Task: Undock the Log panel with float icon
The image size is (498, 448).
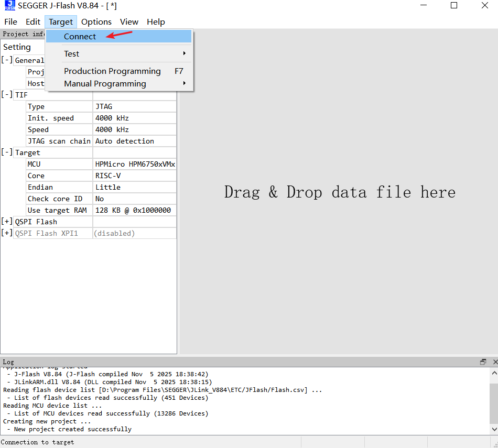Action: [x=483, y=362]
